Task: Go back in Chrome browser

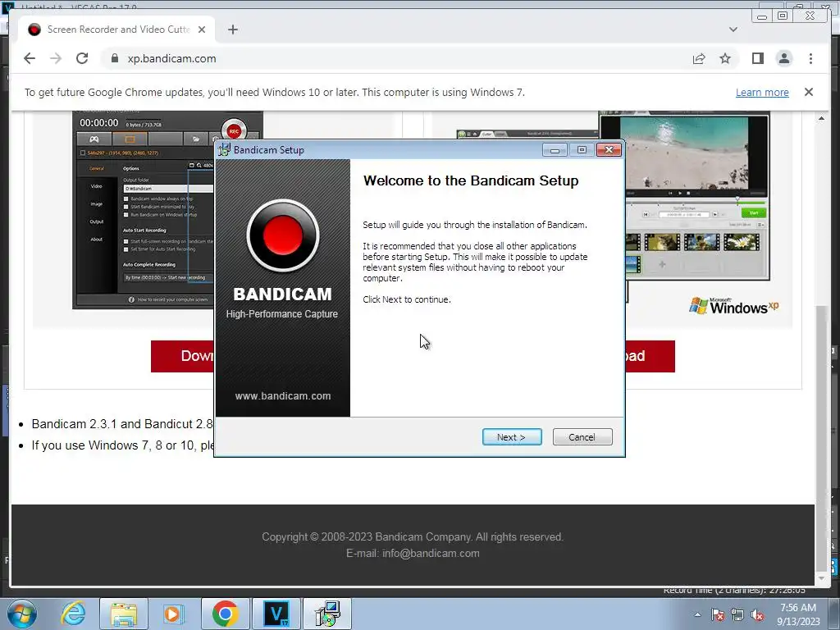Action: (30, 58)
